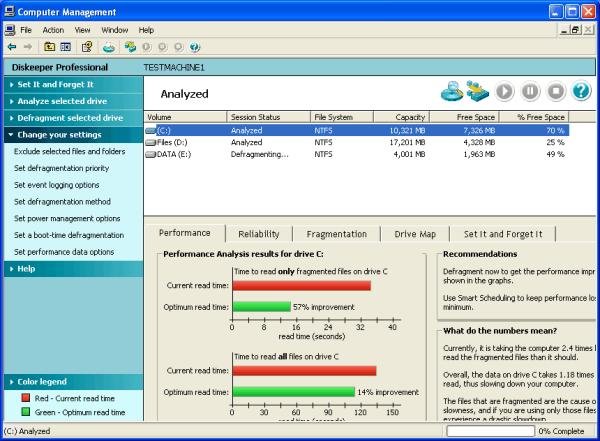Sort by the Free Space column header
600x441 pixels.
click(x=465, y=117)
